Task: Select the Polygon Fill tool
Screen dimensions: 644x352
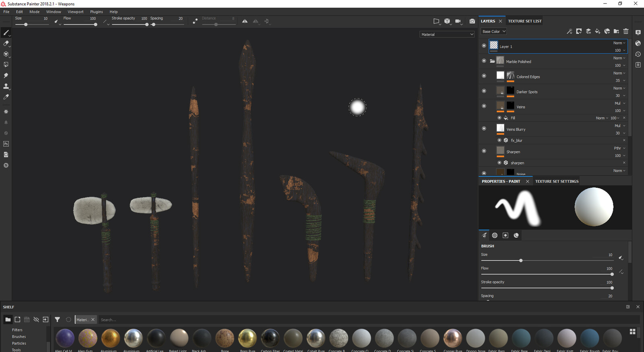Action: coord(6,64)
